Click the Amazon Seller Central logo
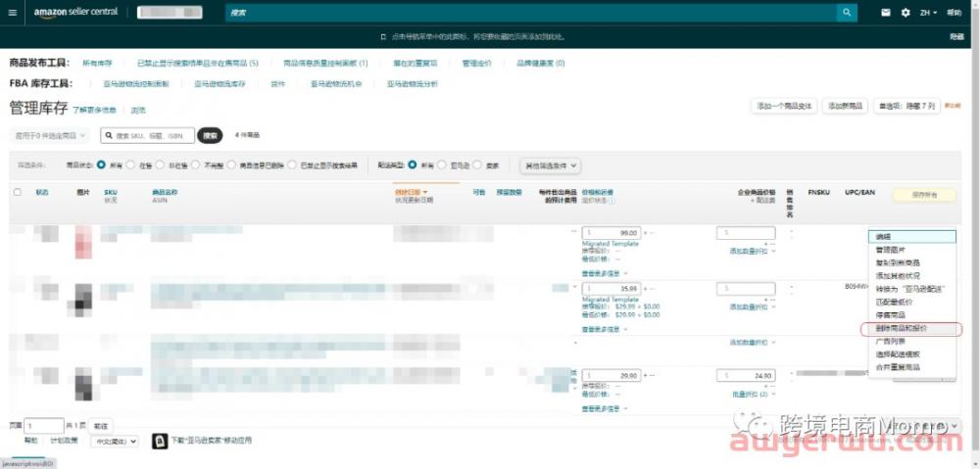The height and width of the screenshot is (469, 980). pyautogui.click(x=75, y=13)
